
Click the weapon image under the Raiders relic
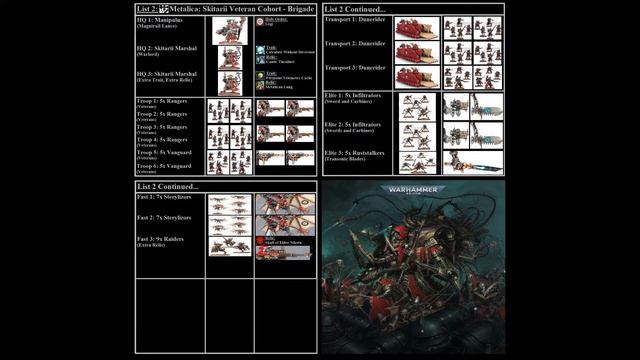pyautogui.click(x=283, y=253)
